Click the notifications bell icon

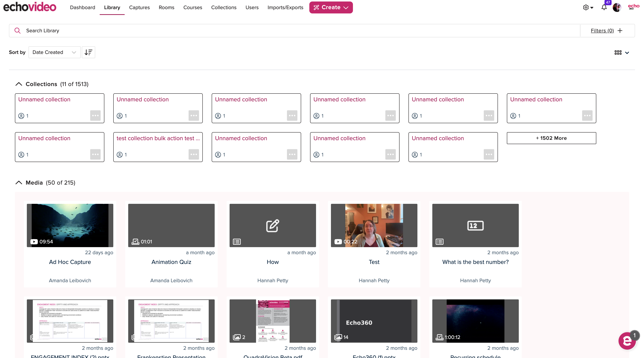604,7
